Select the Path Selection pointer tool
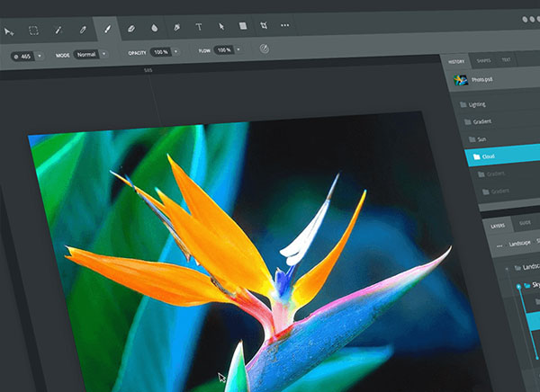 coord(221,26)
